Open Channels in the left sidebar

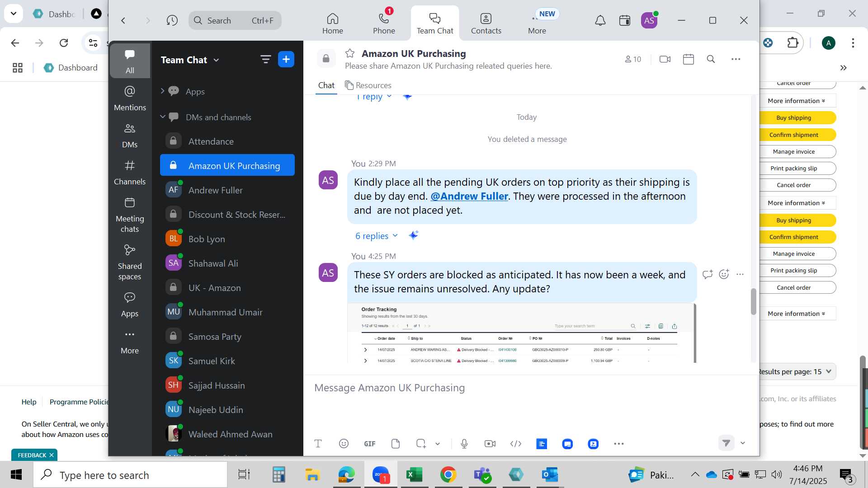point(130,172)
